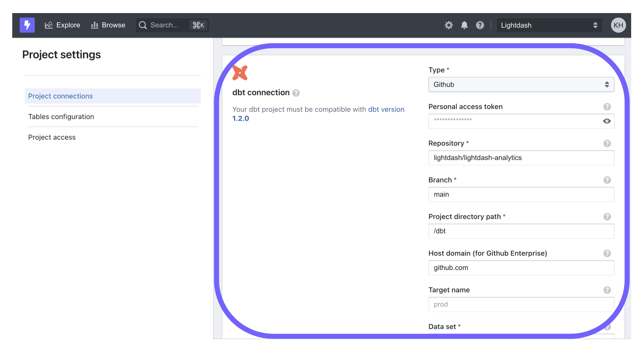Click the ⌘K shortcut badge

(198, 25)
